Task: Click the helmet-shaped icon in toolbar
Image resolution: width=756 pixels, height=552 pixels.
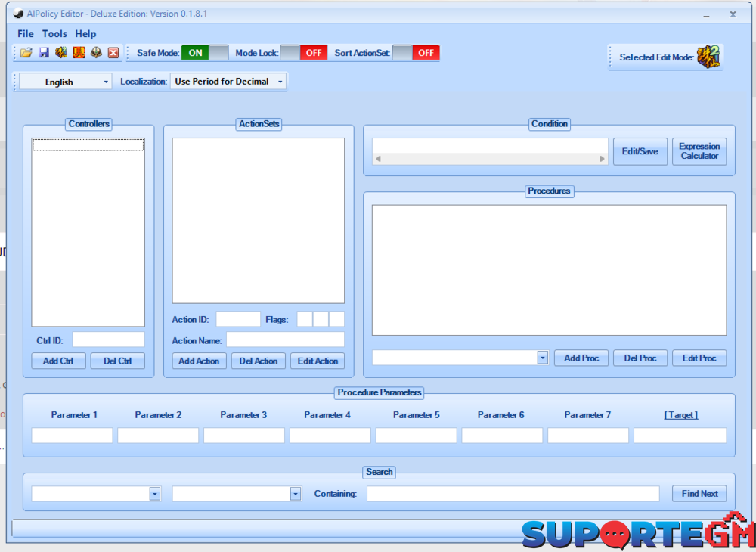Action: 96,53
